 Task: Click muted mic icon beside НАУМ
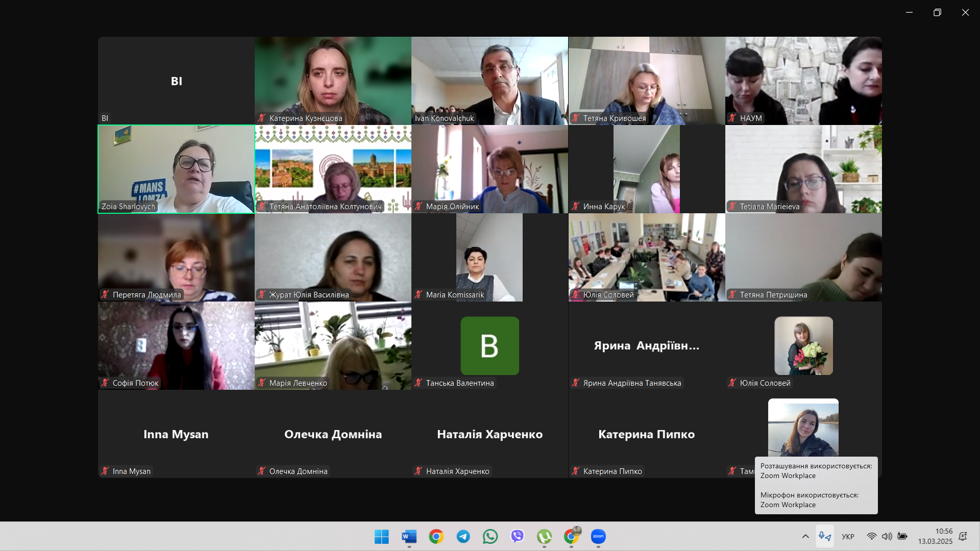click(732, 118)
